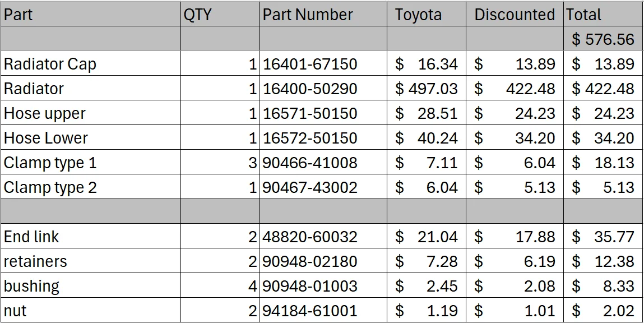Select bushing quantity 4 cell
Screen dimensions: 644x323
click(220, 285)
